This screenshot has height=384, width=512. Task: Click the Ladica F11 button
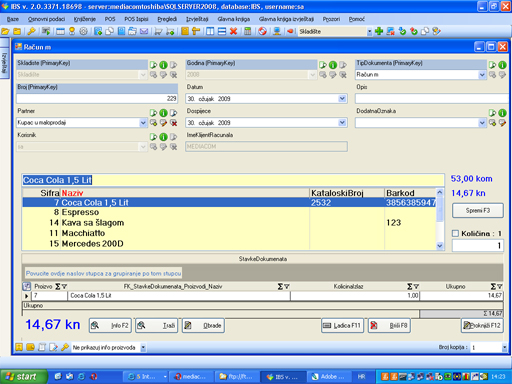point(342,325)
